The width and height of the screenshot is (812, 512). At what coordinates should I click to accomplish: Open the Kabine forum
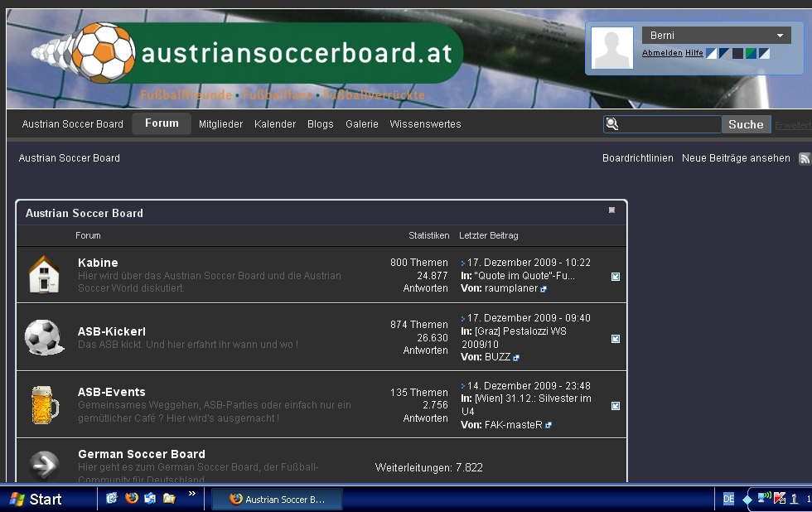(x=98, y=263)
